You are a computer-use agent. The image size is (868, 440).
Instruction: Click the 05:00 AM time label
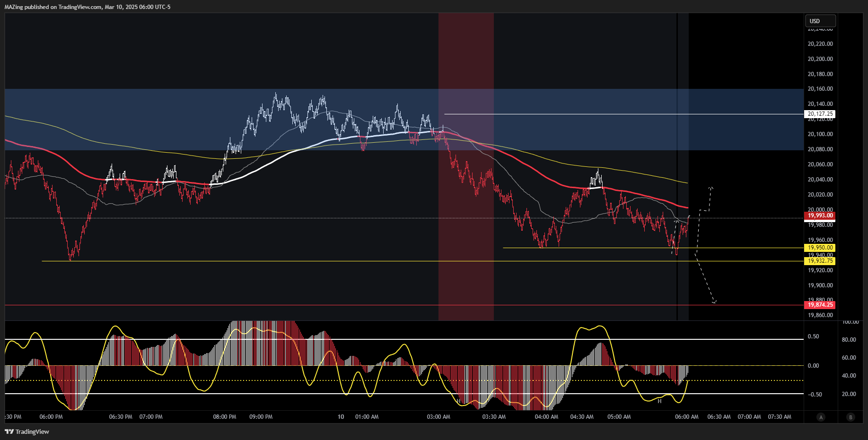[x=619, y=417]
